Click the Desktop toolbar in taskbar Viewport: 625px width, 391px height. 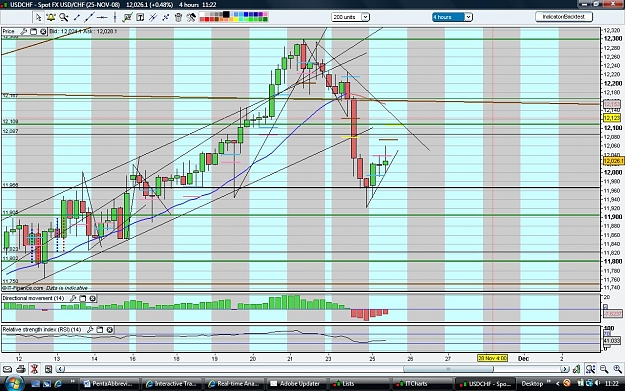[532, 384]
